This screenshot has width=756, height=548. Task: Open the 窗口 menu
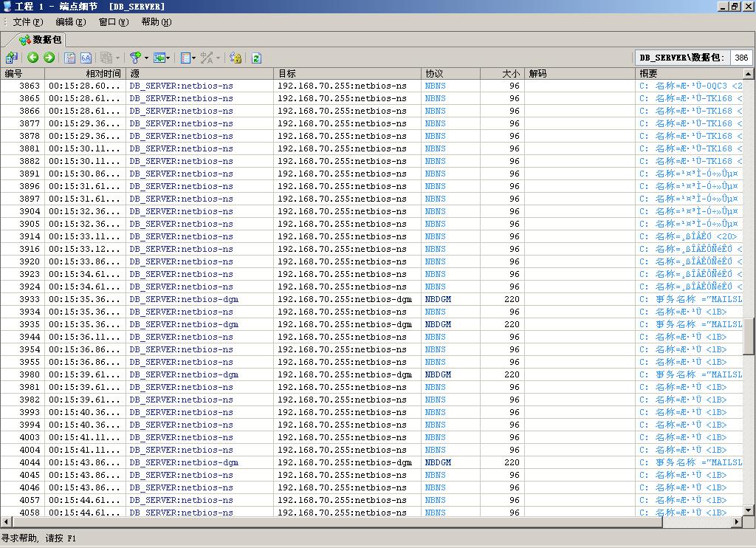pos(113,22)
